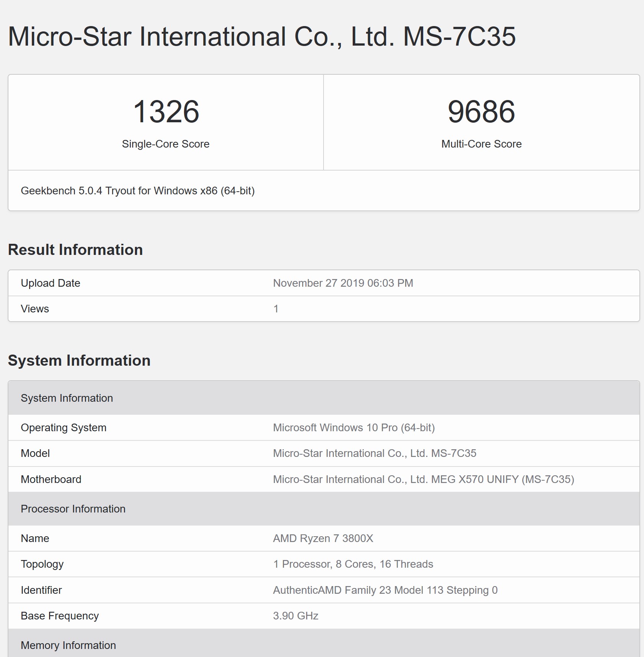Click the Views count value 1
Image resolution: width=644 pixels, height=657 pixels.
pos(276,309)
